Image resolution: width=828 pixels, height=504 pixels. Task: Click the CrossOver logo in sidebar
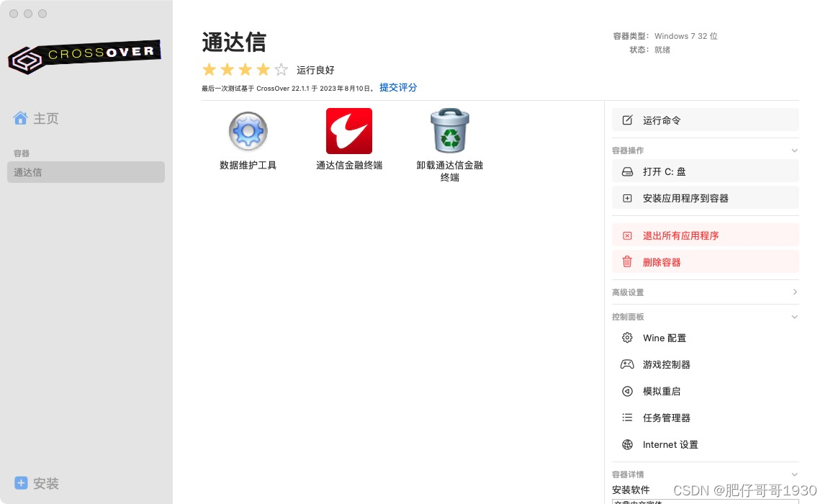click(84, 56)
